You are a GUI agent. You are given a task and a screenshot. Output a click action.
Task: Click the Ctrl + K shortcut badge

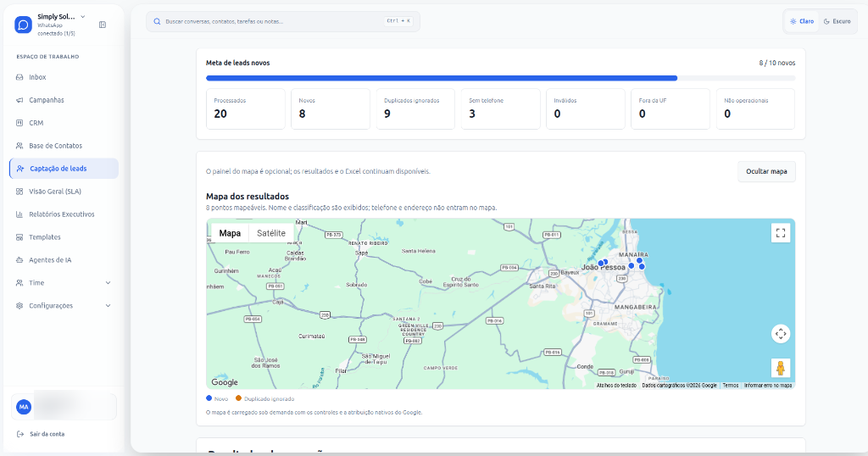click(x=398, y=21)
